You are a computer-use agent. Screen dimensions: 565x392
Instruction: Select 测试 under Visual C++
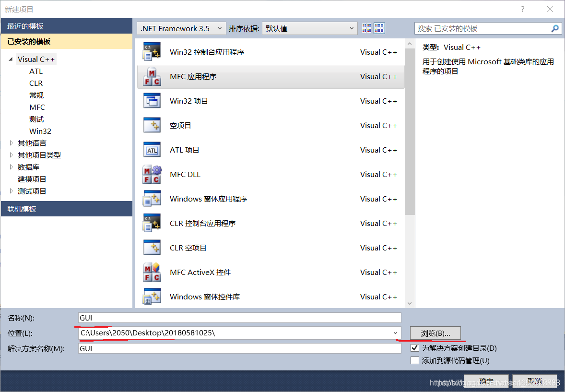pyautogui.click(x=36, y=119)
